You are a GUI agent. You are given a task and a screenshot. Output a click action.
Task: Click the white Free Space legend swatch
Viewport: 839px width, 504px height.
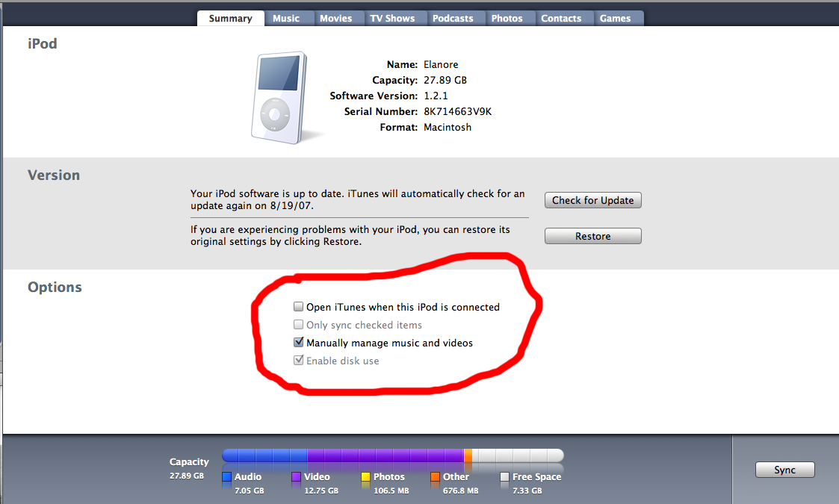pos(504,476)
